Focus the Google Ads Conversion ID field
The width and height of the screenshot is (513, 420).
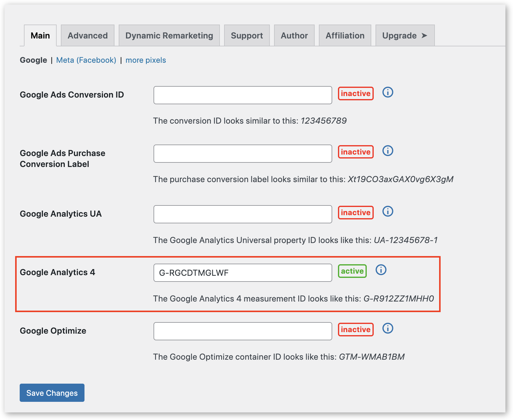[x=243, y=95]
